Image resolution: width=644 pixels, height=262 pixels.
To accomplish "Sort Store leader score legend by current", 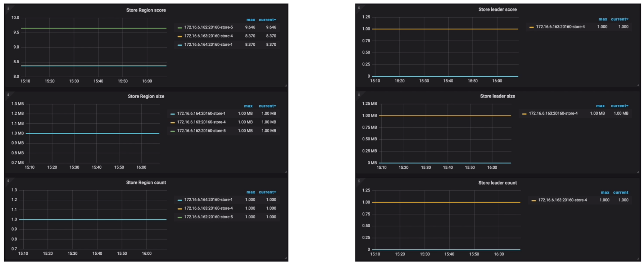I will (x=620, y=19).
